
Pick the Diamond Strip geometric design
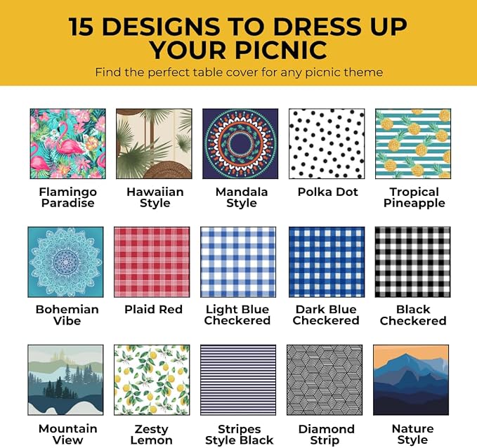click(325, 380)
